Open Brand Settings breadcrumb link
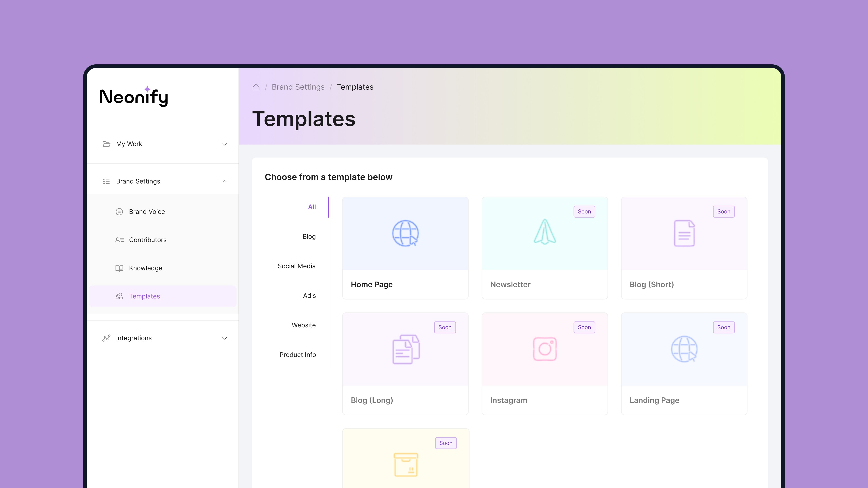 [298, 87]
